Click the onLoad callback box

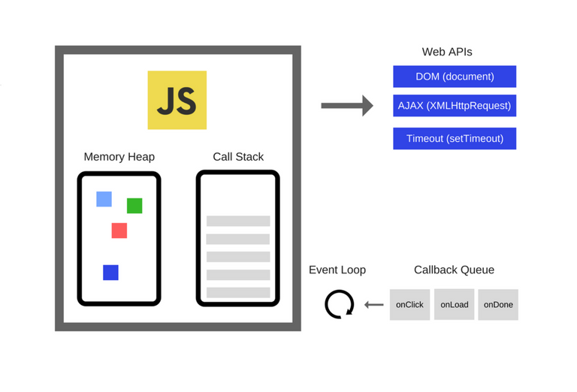pos(454,304)
